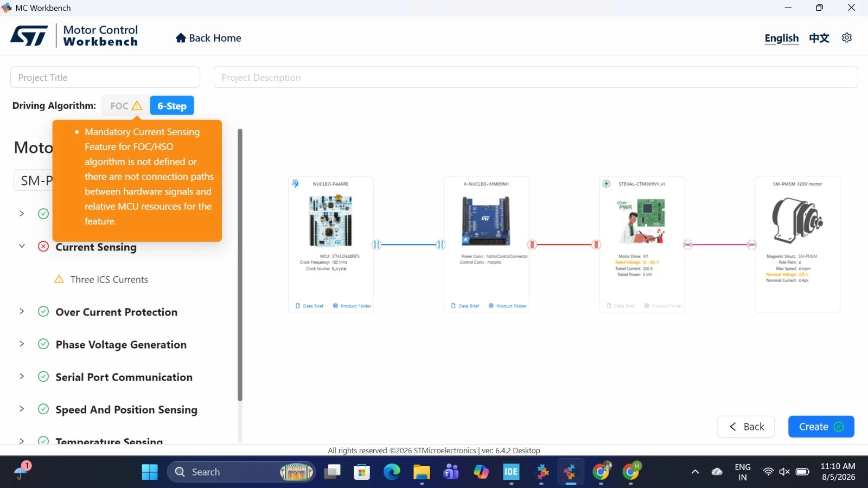Click the green check beside Over Current Protection

(43, 312)
